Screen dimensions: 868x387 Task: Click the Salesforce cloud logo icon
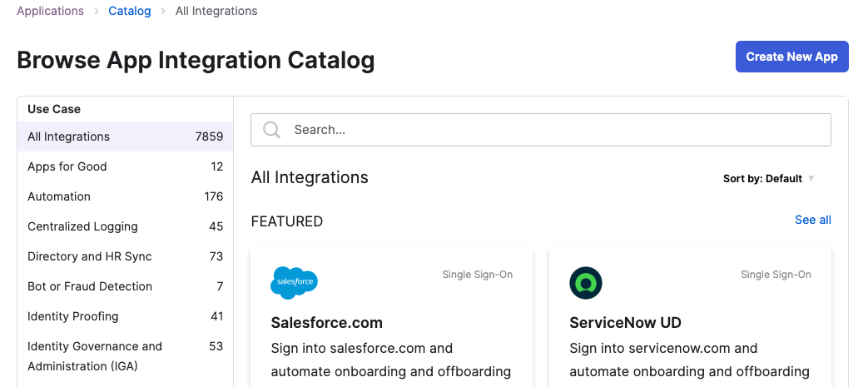point(294,282)
